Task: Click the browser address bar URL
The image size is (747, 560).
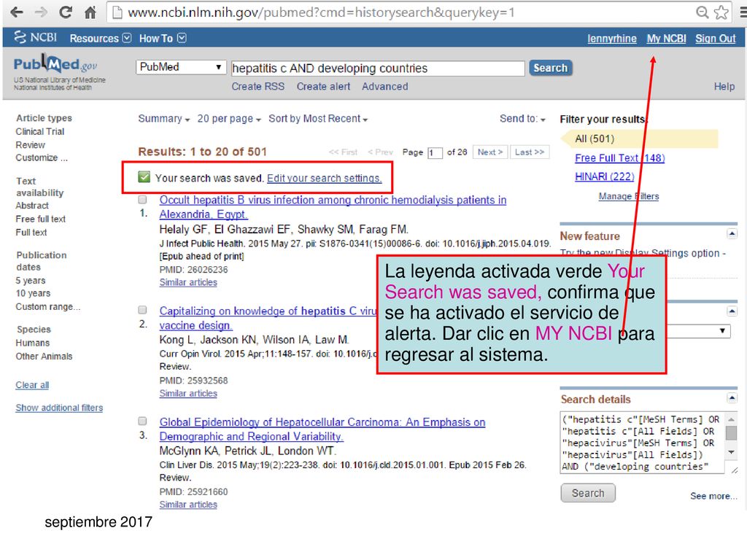Action: [x=322, y=12]
